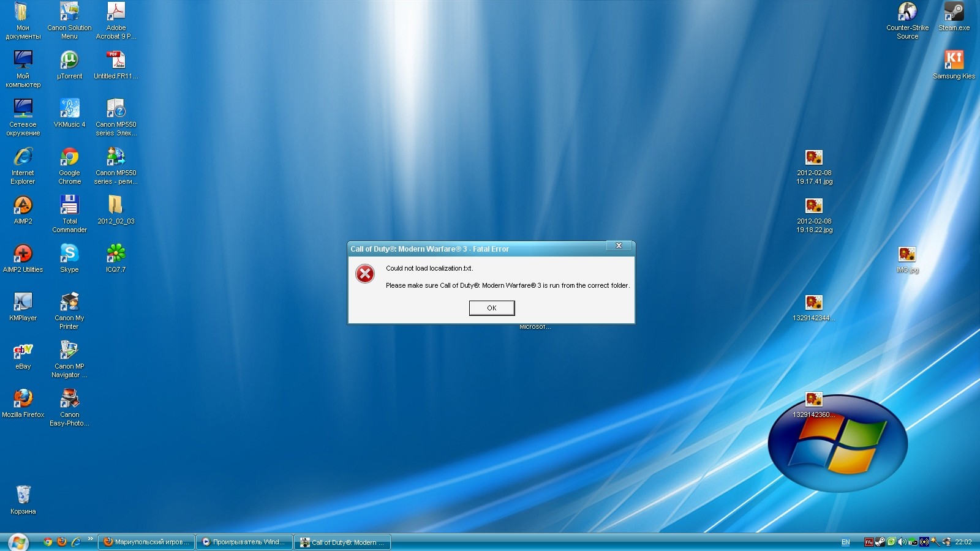Select the Mozilla Firefox desktop shortcut
980x551 pixels.
click(23, 404)
